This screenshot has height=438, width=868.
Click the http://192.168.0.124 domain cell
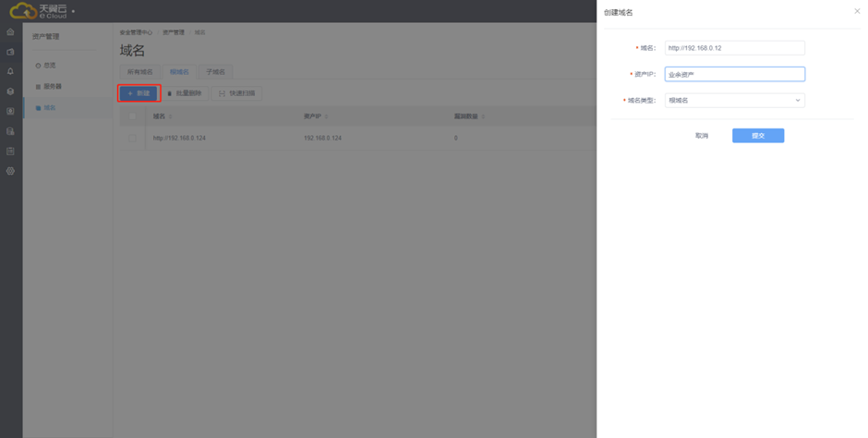pos(179,138)
